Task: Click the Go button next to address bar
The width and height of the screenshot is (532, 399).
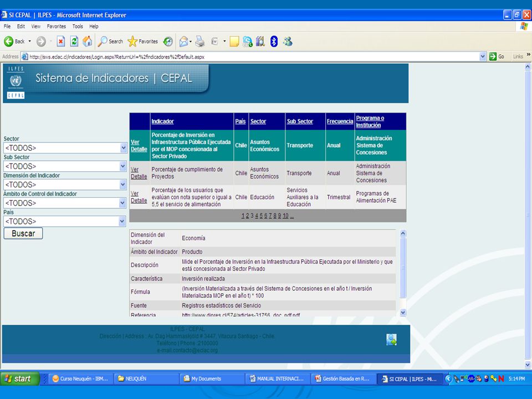Action: point(497,57)
